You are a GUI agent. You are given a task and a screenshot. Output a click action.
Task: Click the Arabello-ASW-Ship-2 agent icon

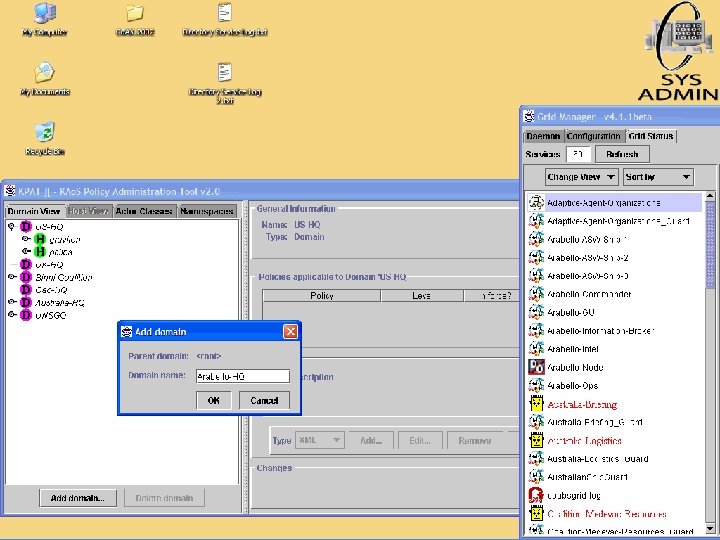[536, 258]
